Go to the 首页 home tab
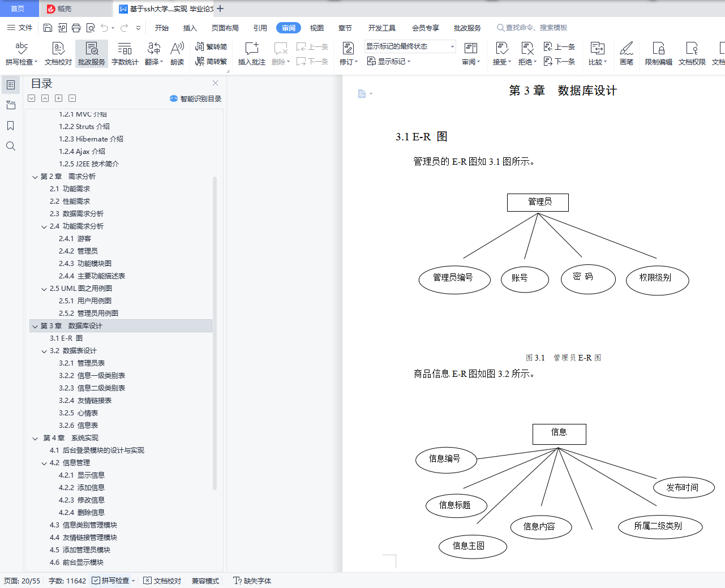 click(x=18, y=8)
